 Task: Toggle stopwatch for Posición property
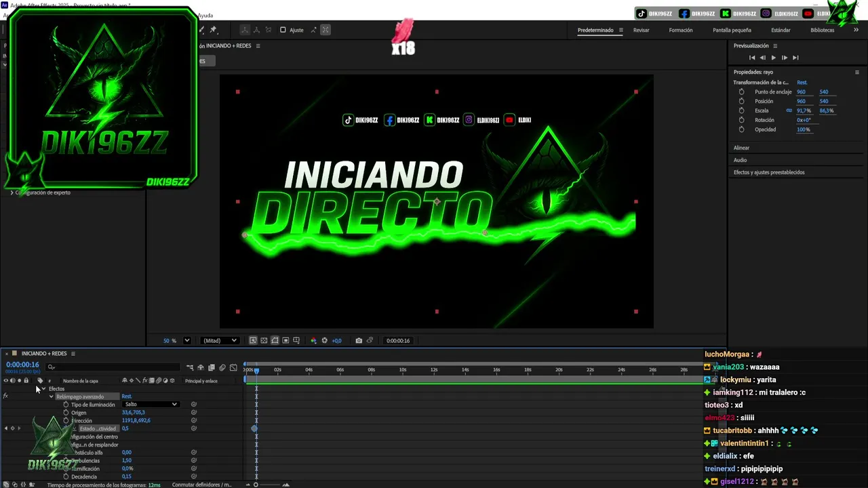741,101
